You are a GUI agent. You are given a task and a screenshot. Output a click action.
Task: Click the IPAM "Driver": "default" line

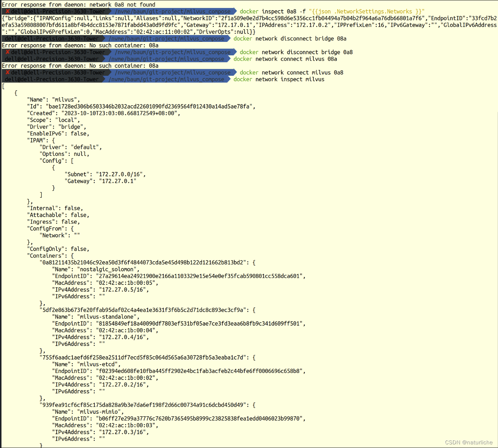tap(70, 147)
